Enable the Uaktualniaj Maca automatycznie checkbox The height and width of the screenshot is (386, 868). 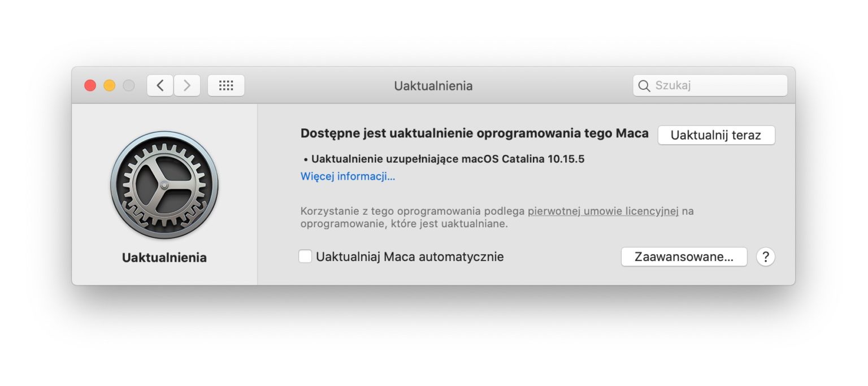click(305, 257)
